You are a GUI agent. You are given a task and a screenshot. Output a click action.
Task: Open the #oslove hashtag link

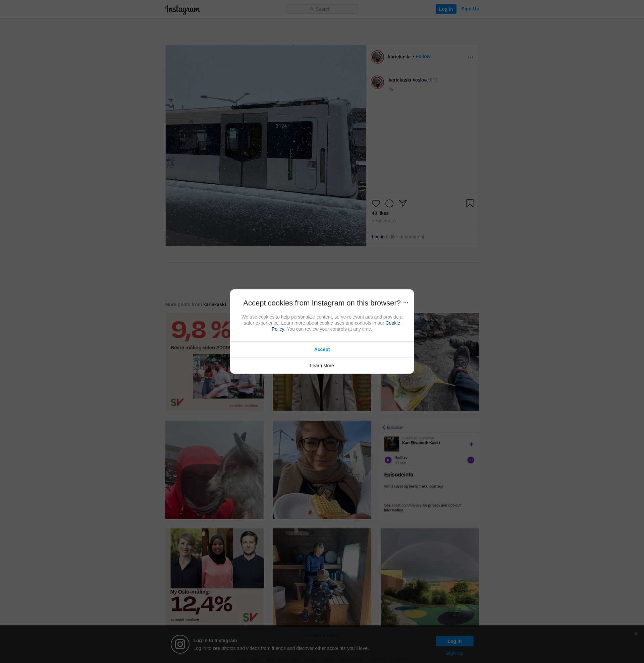[420, 80]
